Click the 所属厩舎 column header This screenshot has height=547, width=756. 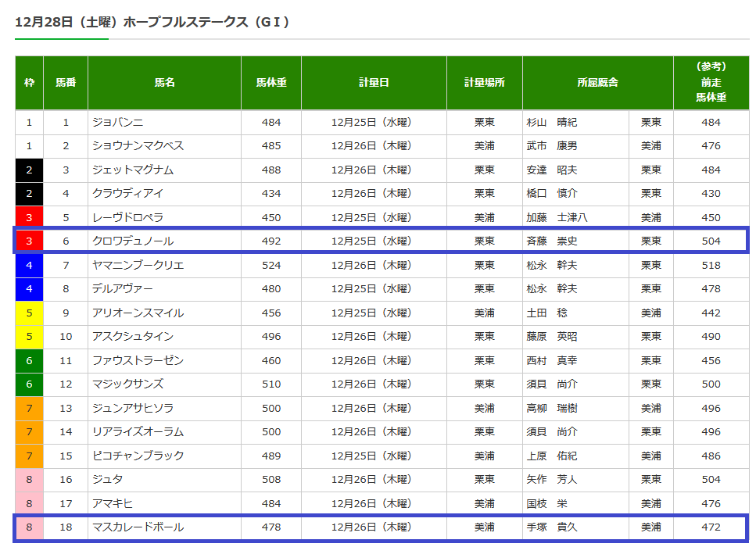[598, 82]
